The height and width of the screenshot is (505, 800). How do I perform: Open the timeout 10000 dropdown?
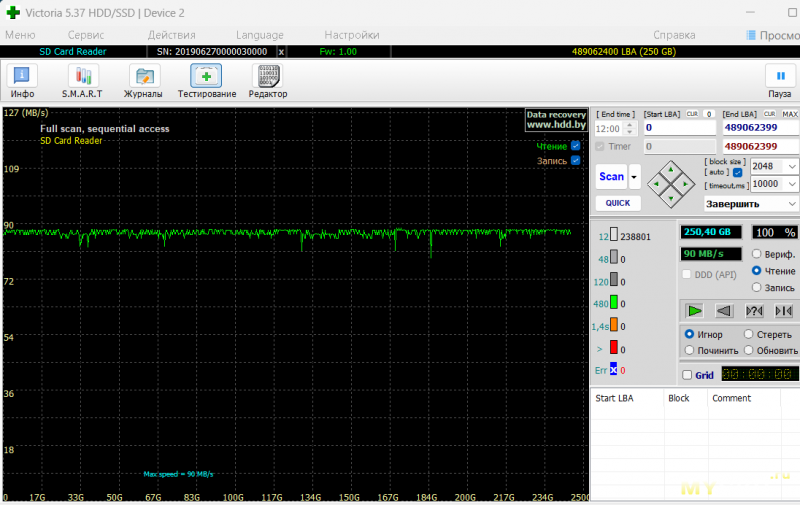coord(791,184)
